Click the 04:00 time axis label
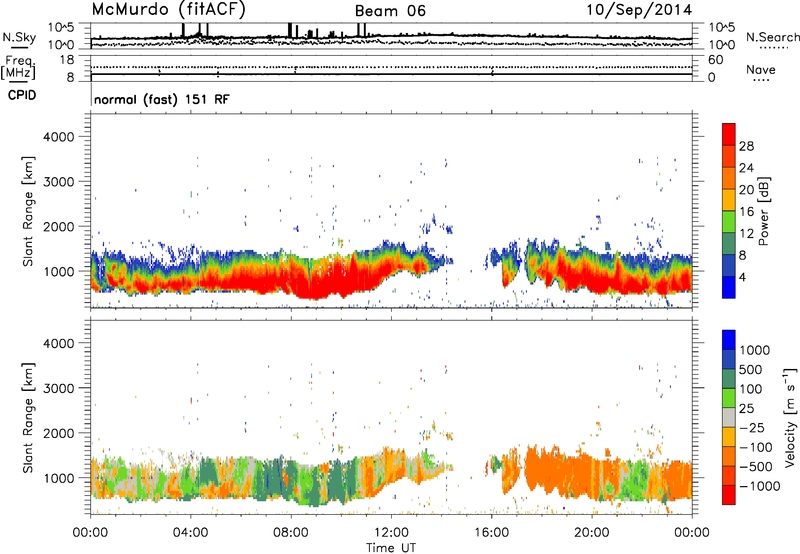The image size is (800, 554). click(191, 533)
